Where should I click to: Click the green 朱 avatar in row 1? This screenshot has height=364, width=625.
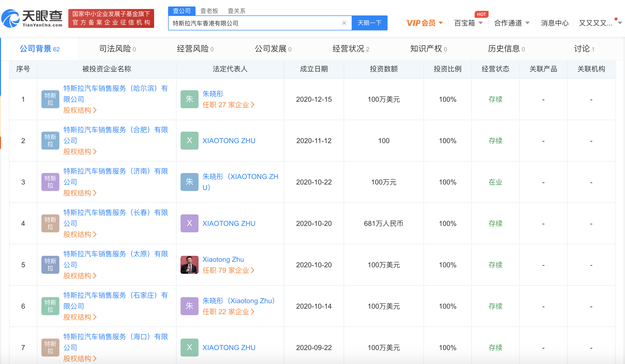pos(189,99)
